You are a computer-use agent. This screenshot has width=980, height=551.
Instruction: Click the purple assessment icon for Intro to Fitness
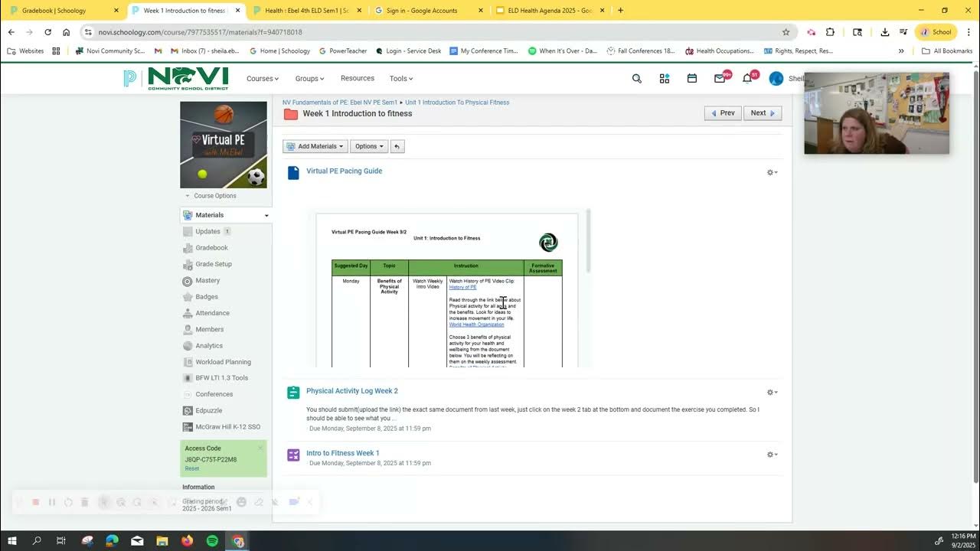click(x=293, y=455)
